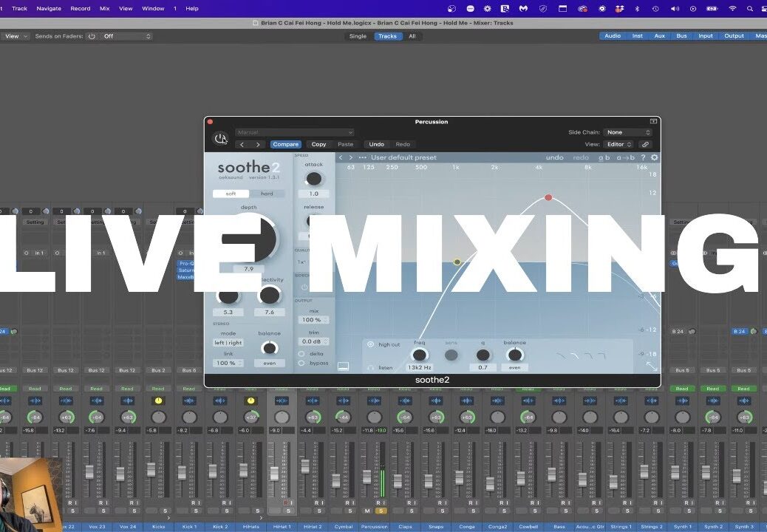Go to next plugin setting arrow
Viewport: 767px width, 532px height.
tap(258, 144)
